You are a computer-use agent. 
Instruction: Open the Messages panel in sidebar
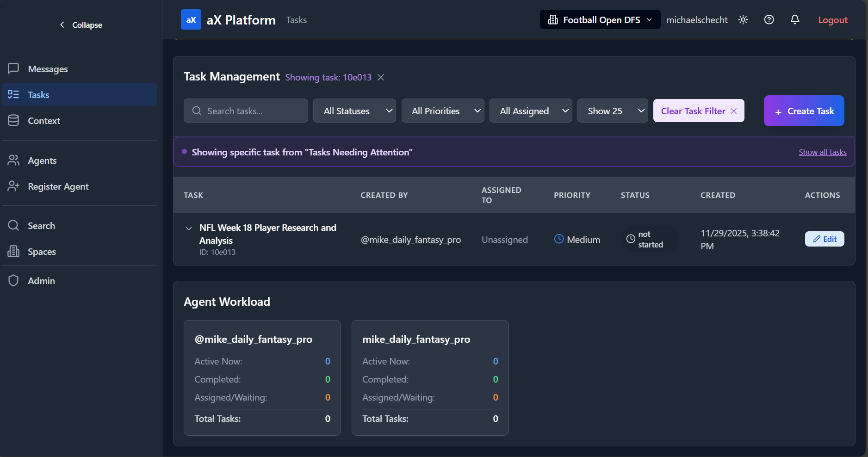[x=48, y=68]
